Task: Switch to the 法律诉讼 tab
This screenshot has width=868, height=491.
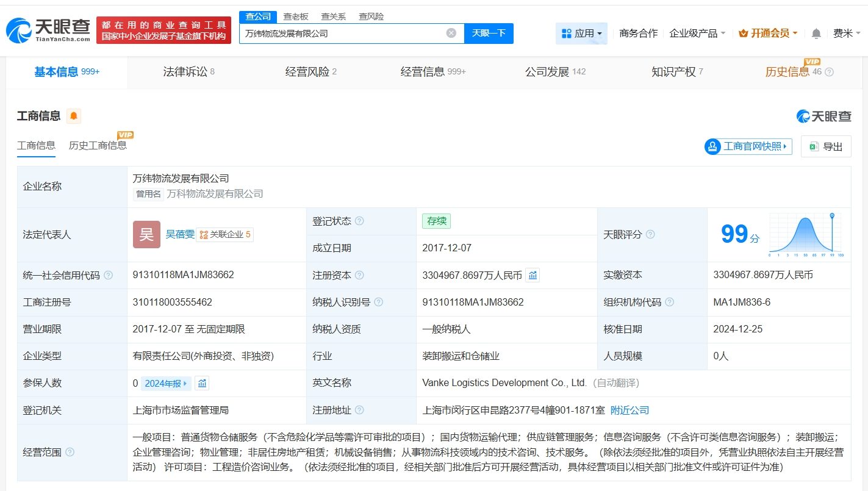Action: (185, 72)
